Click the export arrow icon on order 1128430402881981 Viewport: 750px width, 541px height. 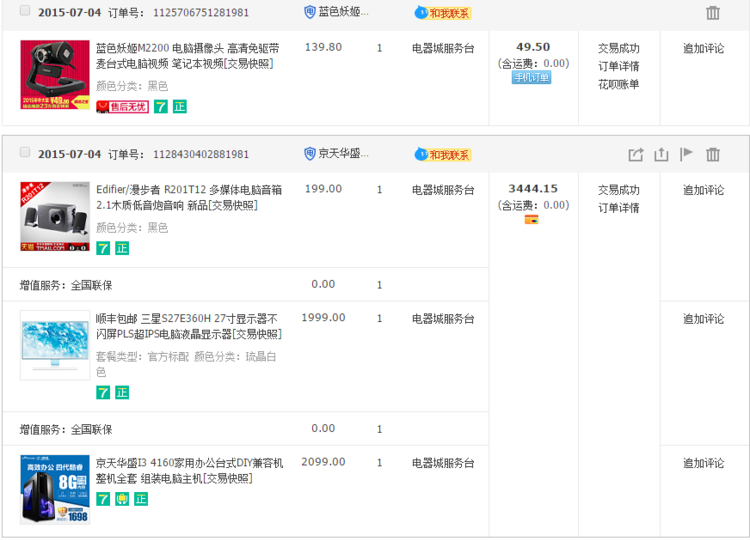click(636, 155)
